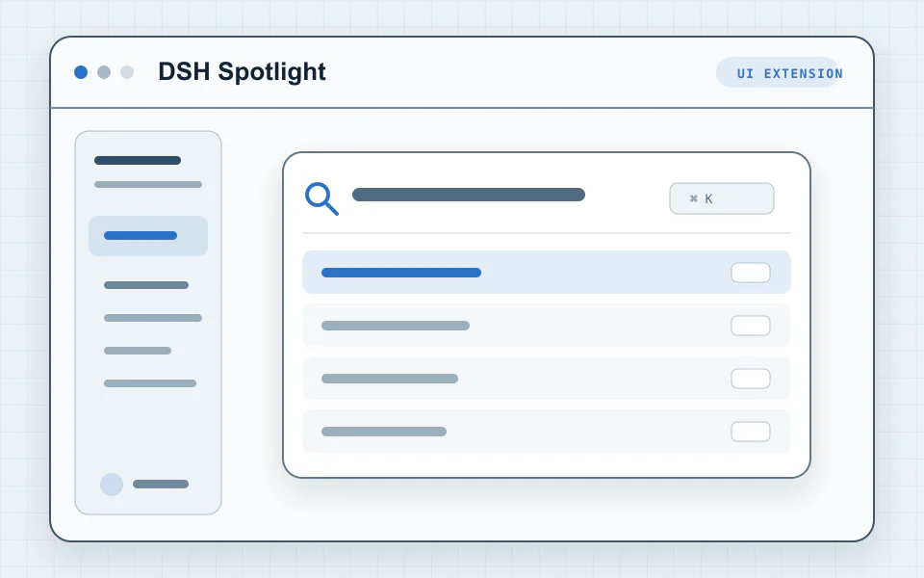Click the magnifying glass search icon
The height and width of the screenshot is (578, 924).
pos(321,198)
